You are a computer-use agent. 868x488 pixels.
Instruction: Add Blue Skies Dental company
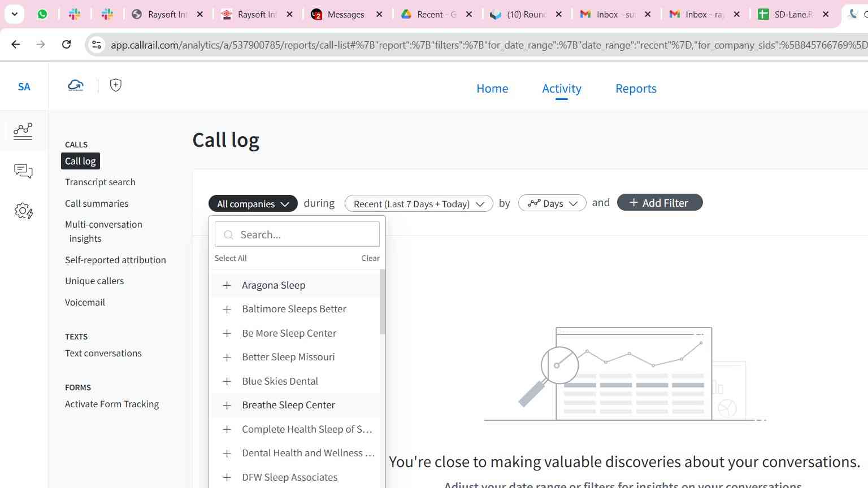pos(294,381)
